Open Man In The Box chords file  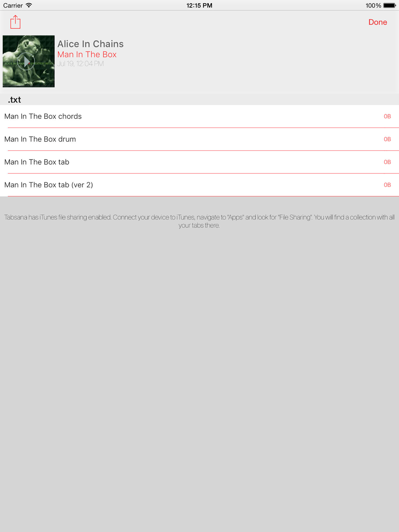tap(199, 116)
